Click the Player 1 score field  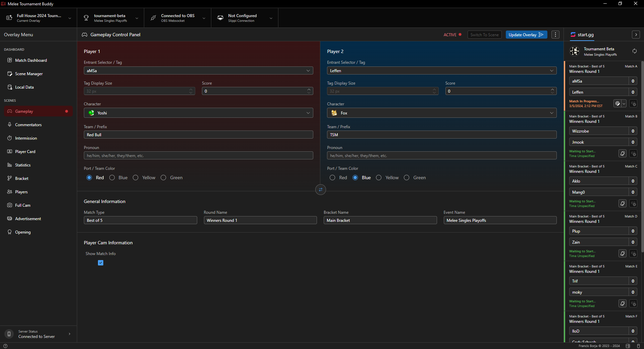(x=258, y=91)
